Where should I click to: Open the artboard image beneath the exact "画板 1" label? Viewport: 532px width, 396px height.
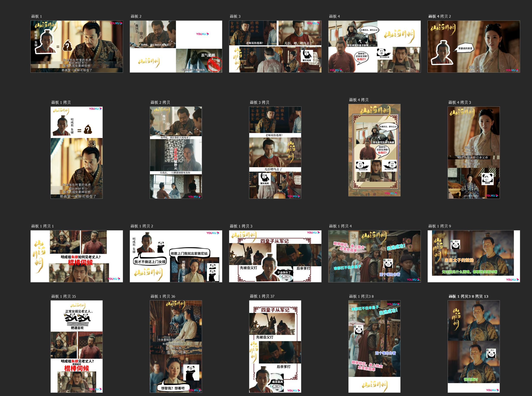click(x=77, y=47)
